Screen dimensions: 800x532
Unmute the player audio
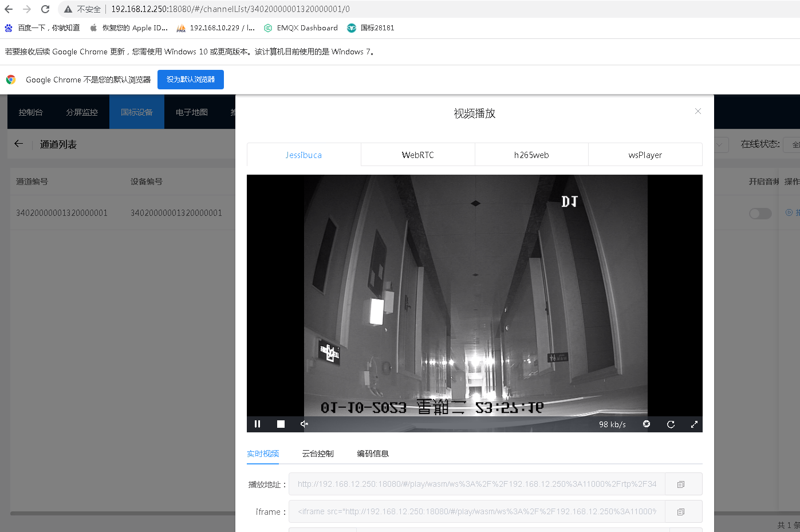304,424
